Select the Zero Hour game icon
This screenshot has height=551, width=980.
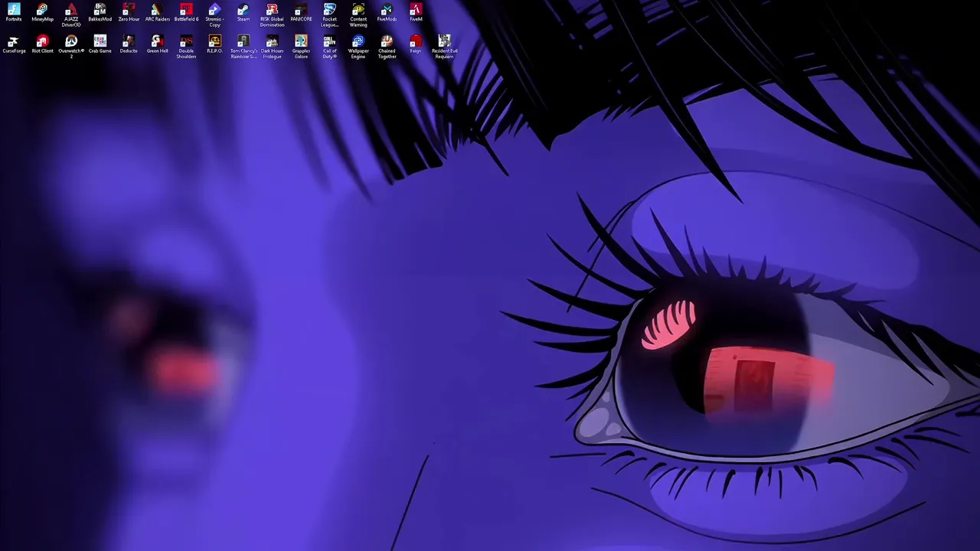click(x=129, y=13)
